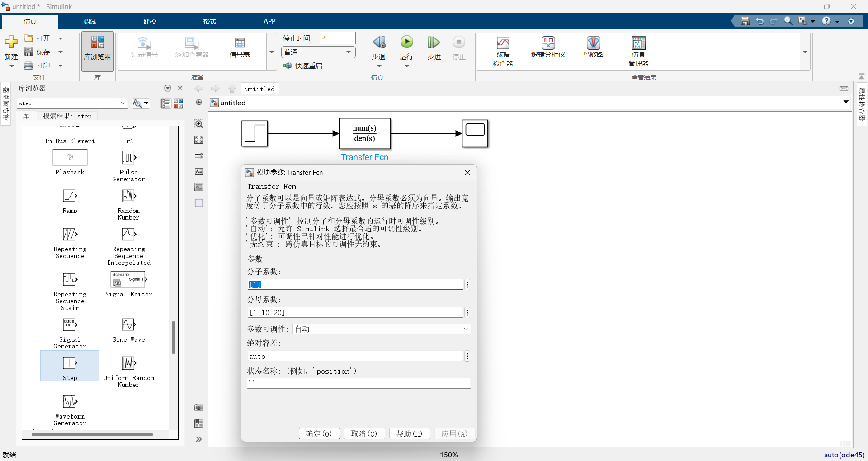The image size is (868, 461).
Task: Open the 普通 simulation mode dropdown
Action: [318, 52]
